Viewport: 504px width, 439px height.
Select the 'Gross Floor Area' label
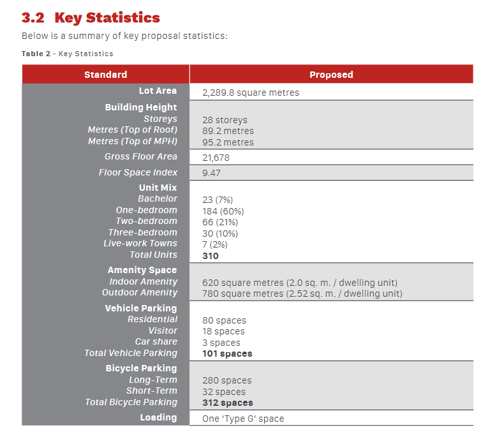[141, 156]
